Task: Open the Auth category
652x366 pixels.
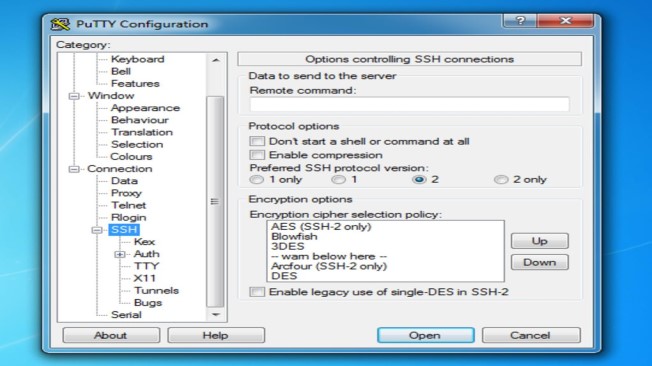Action: [x=146, y=254]
